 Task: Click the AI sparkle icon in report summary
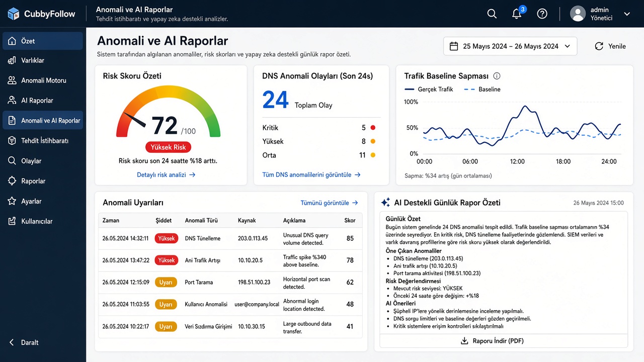(386, 203)
